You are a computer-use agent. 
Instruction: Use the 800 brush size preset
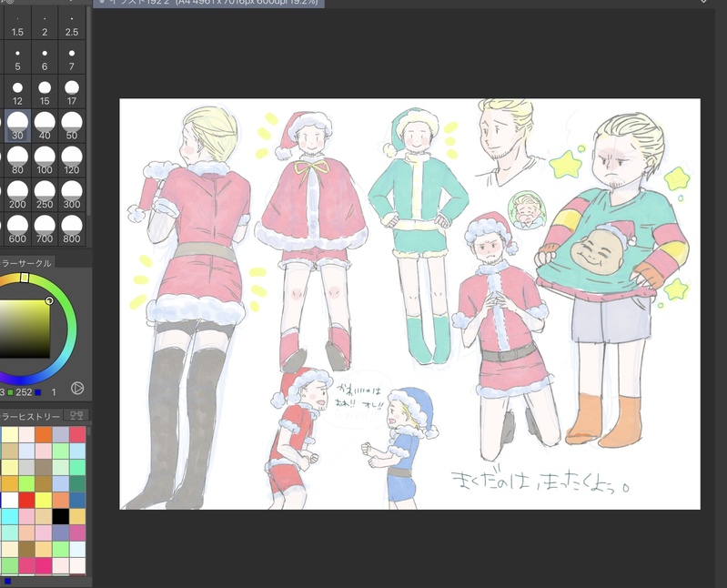(x=72, y=229)
